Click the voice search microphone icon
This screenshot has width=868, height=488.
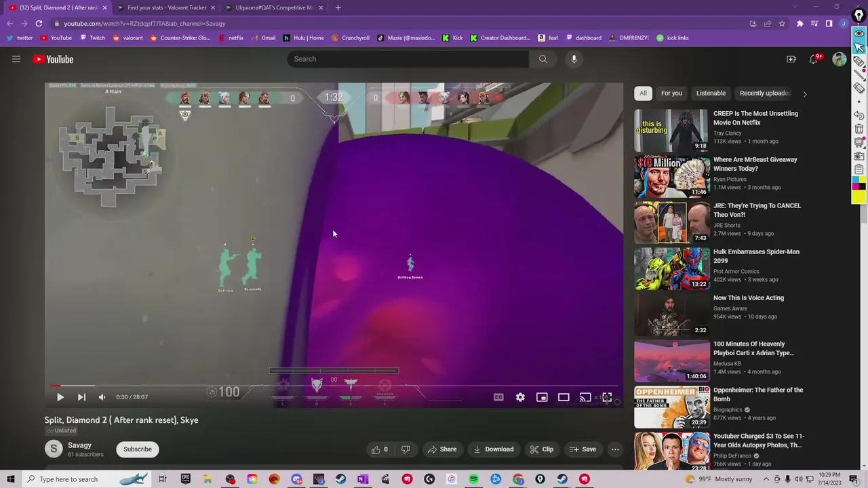(574, 59)
